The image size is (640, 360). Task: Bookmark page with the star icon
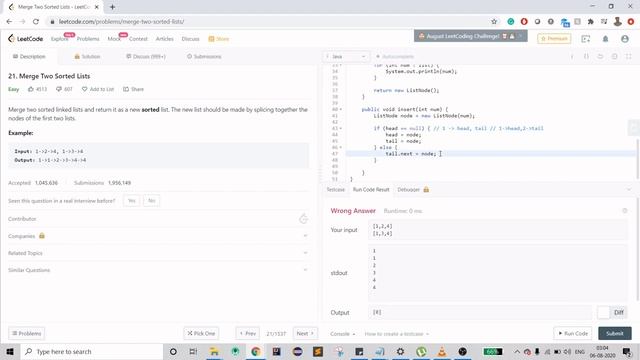click(494, 22)
